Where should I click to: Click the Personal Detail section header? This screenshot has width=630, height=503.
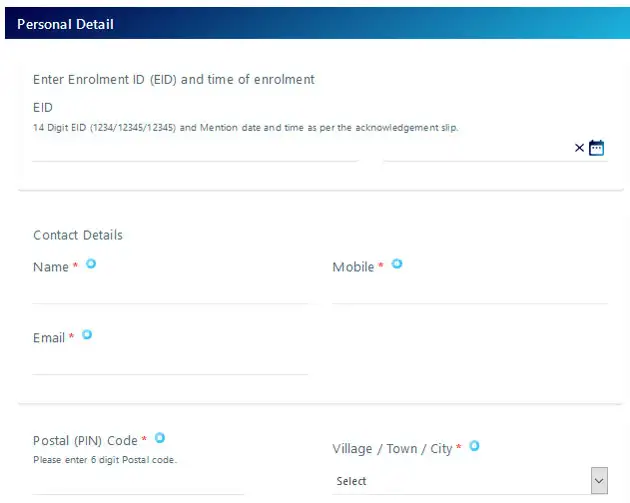click(66, 24)
